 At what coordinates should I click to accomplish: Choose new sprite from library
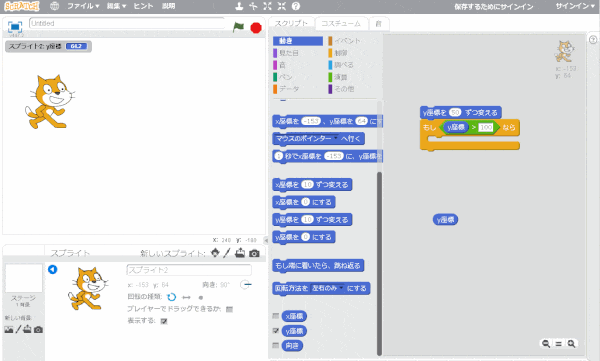(215, 253)
